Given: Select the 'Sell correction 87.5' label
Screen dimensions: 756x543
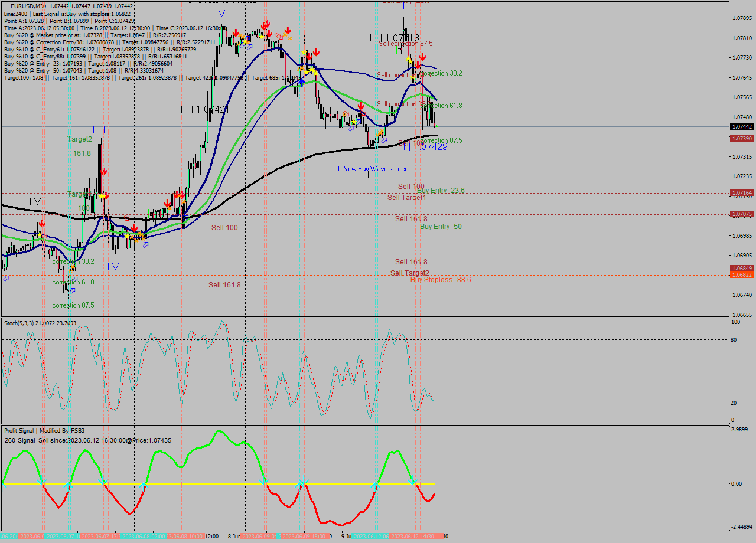Looking at the screenshot, I should tap(405, 44).
